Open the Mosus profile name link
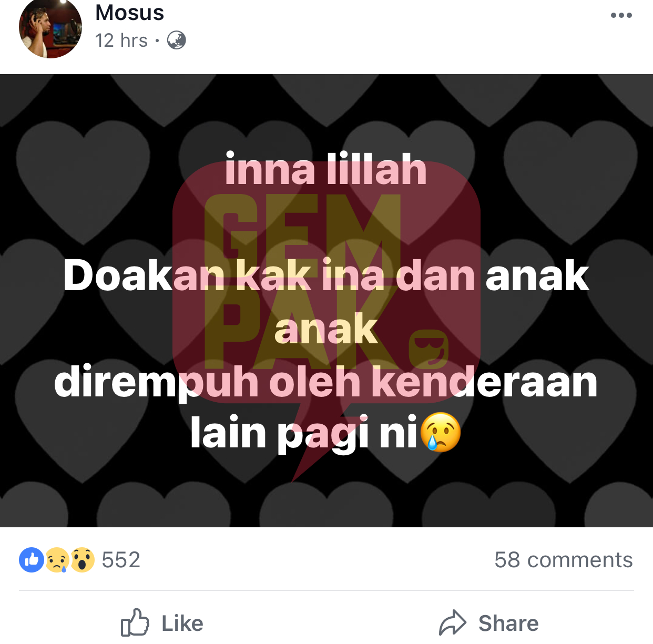 point(129,13)
